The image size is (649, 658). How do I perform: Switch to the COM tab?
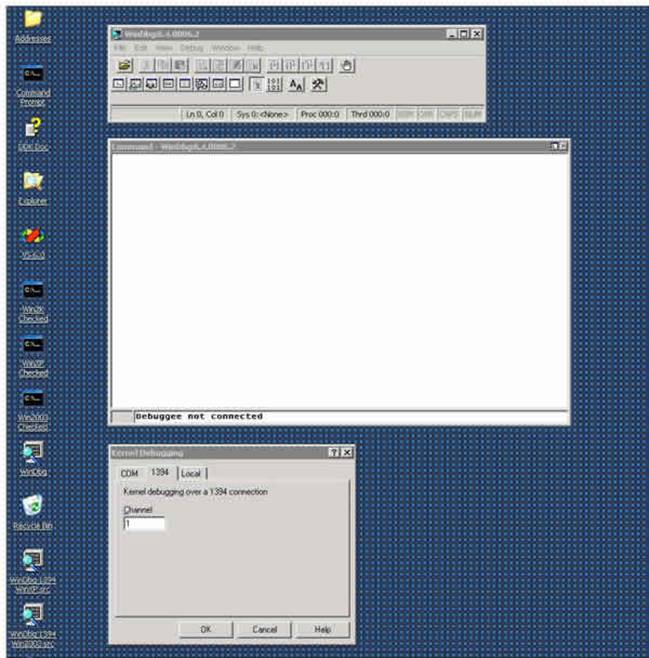pyautogui.click(x=129, y=473)
